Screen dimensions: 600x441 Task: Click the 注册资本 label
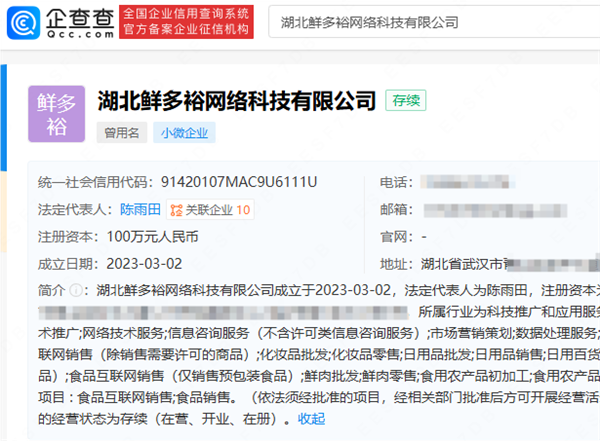70,237
